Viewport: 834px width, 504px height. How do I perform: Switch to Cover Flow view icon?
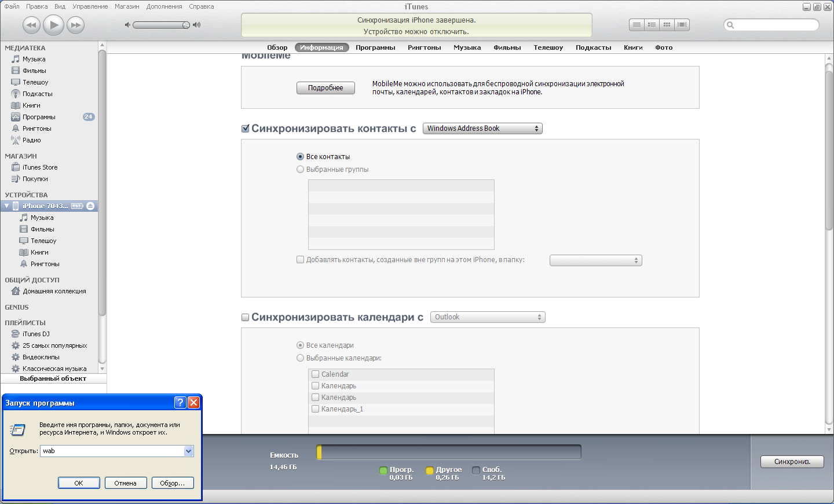(682, 25)
